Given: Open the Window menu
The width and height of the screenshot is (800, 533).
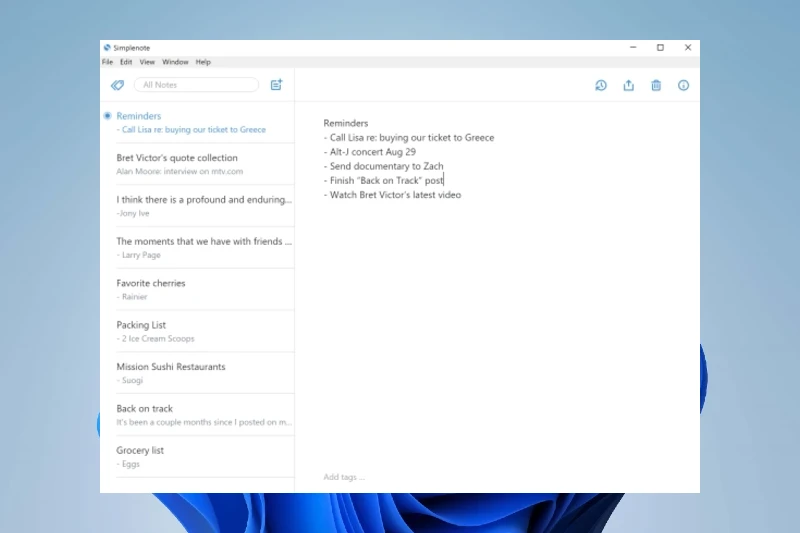Looking at the screenshot, I should [175, 62].
